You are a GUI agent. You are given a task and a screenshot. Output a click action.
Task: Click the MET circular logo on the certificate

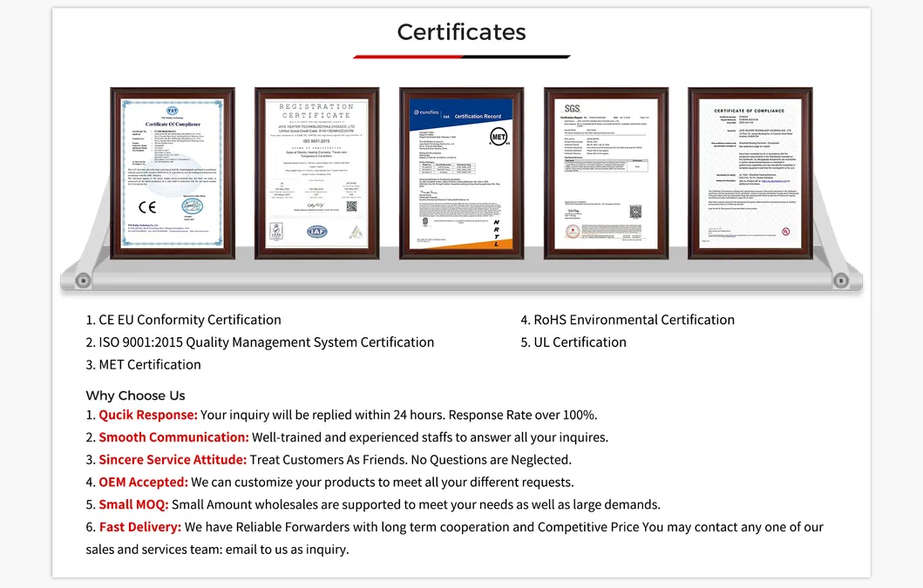(499, 138)
